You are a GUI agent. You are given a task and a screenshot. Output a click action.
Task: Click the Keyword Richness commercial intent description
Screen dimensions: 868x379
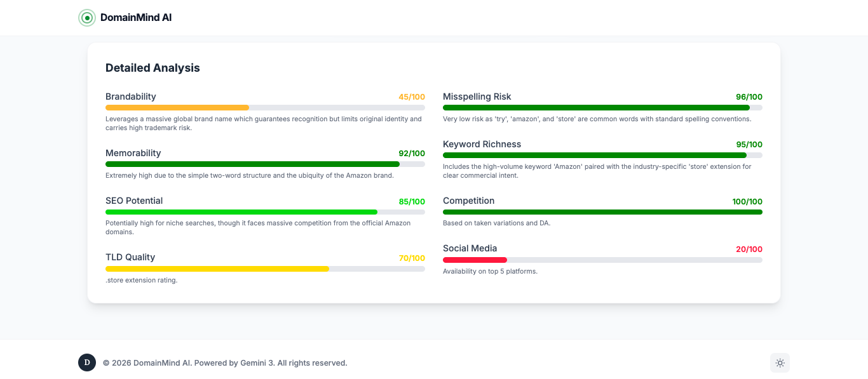(597, 171)
